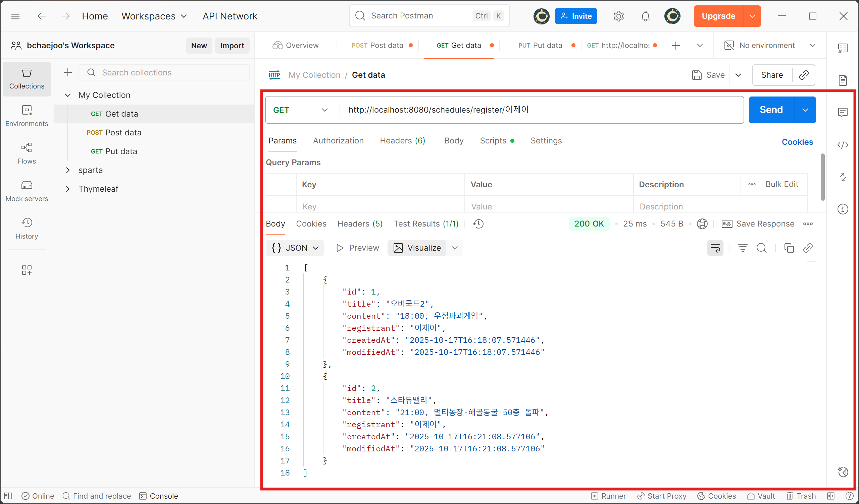The height and width of the screenshot is (504, 859).
Task: Copy the response body to clipboard
Action: tap(789, 248)
